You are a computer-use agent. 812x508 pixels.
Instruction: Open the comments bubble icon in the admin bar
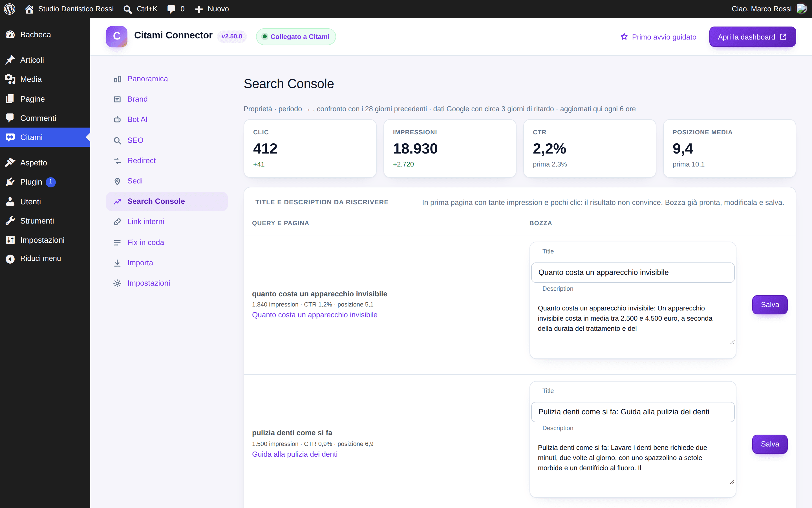click(171, 9)
